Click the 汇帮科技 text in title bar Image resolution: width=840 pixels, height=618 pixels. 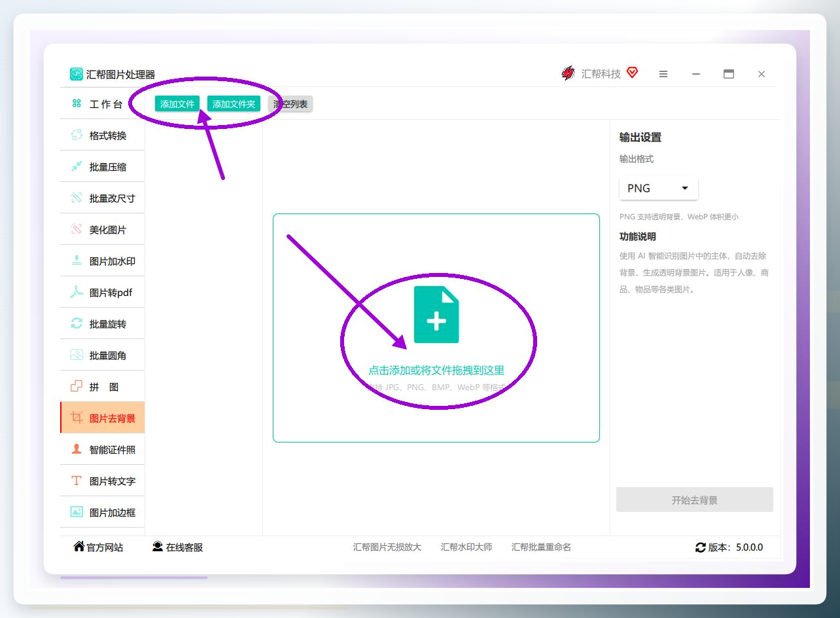(x=601, y=74)
